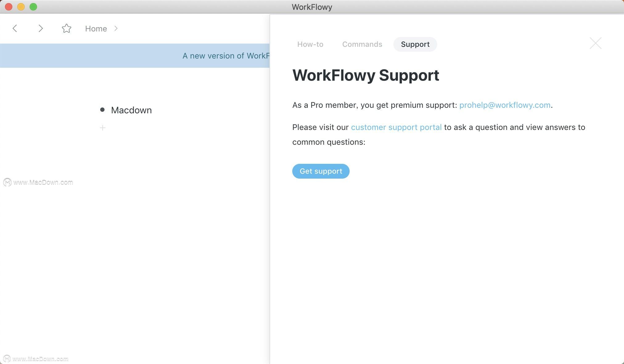Viewport: 624px width, 364px height.
Task: Click the Get support button
Action: [321, 171]
